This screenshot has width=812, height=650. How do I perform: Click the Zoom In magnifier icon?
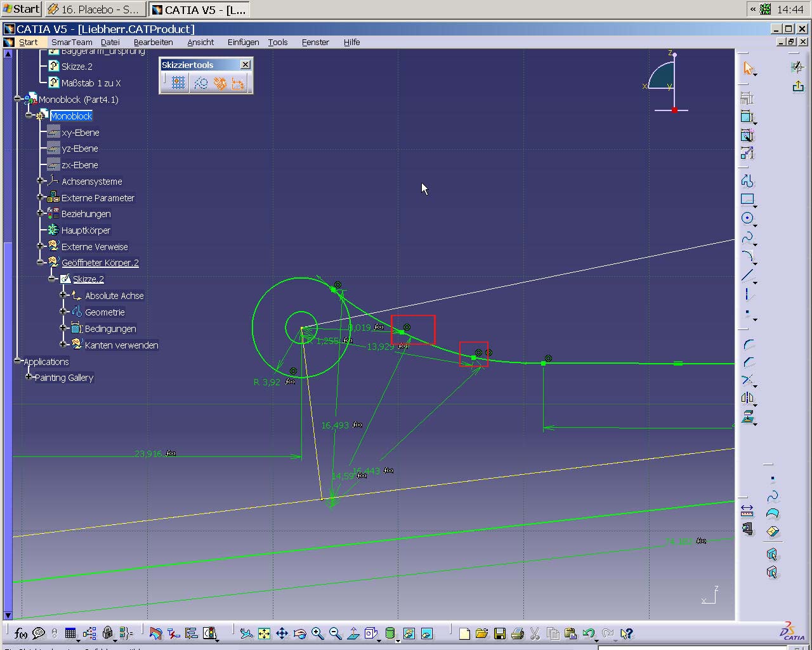317,633
